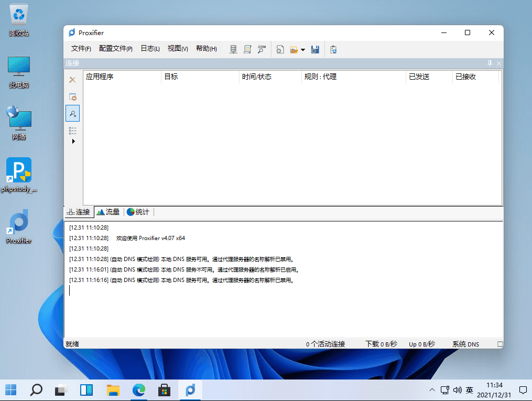This screenshot has width=532, height=401.
Task: Click the block application window icon in sidebar
Action: point(73,96)
